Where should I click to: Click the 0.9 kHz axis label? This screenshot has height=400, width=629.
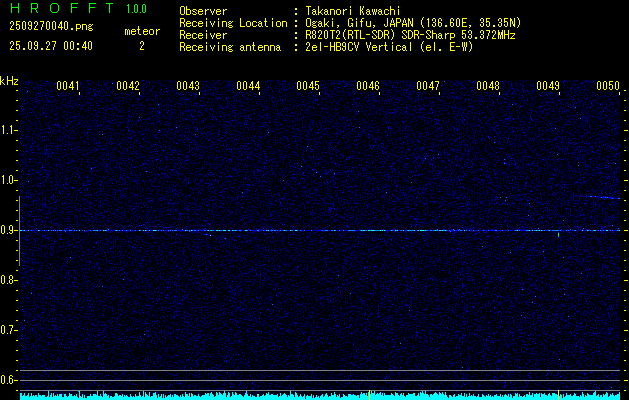pos(7,230)
